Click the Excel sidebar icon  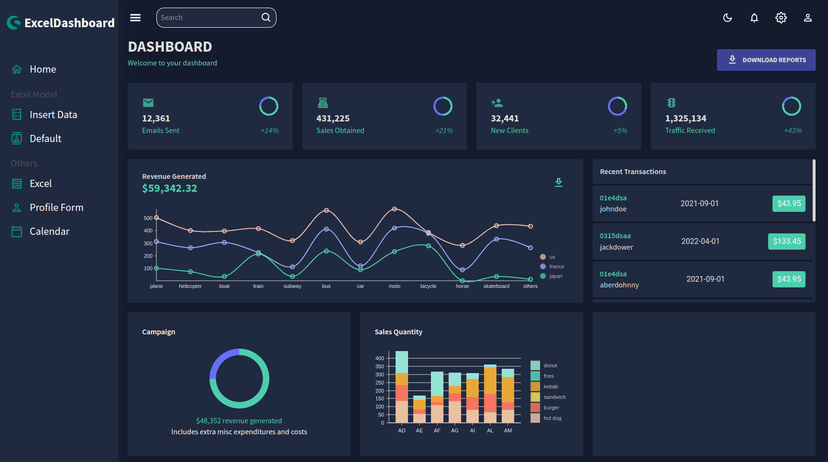click(x=17, y=183)
